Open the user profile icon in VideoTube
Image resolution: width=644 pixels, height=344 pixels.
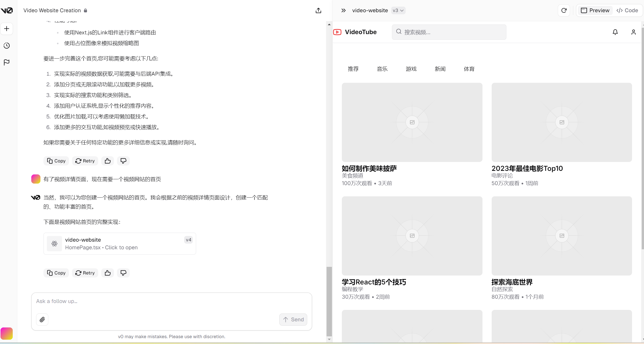633,32
